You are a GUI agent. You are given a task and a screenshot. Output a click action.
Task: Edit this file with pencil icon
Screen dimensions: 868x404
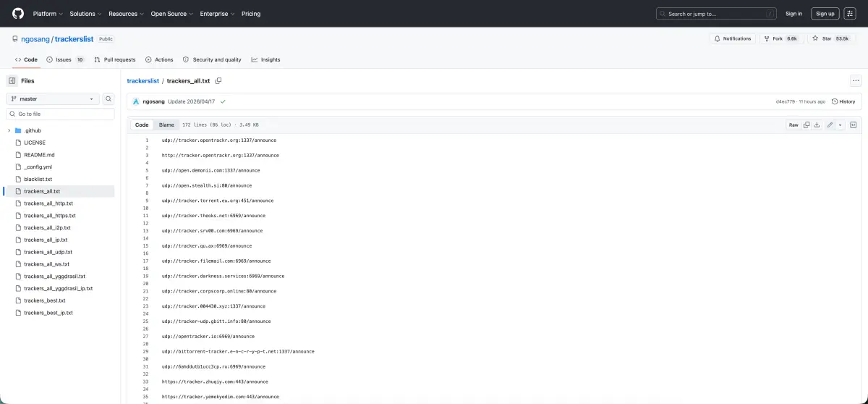pyautogui.click(x=830, y=125)
